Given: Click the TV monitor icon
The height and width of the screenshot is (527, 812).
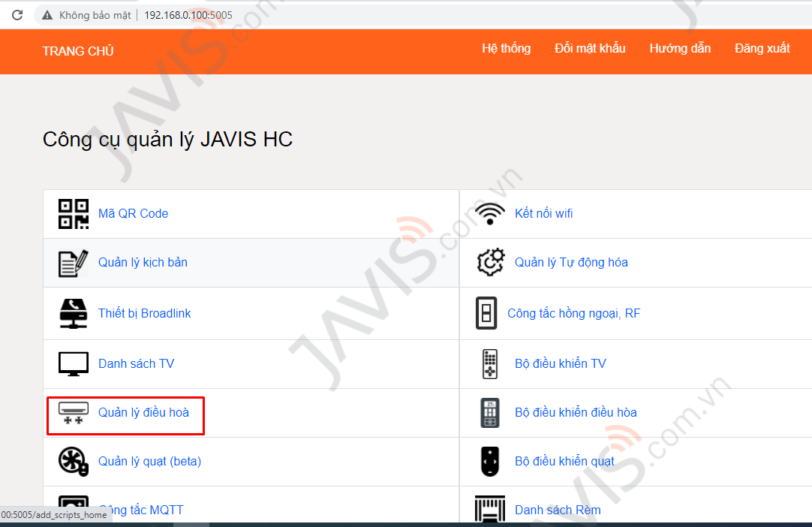Looking at the screenshot, I should tap(73, 364).
